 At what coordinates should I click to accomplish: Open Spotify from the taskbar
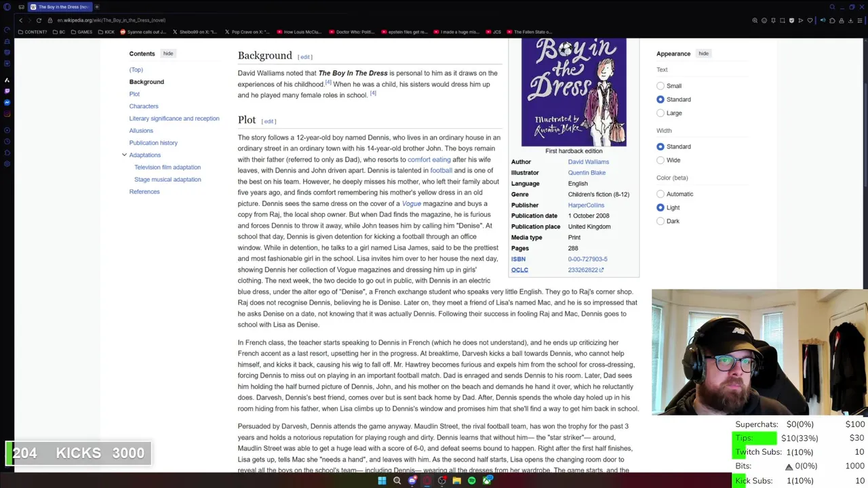click(472, 481)
